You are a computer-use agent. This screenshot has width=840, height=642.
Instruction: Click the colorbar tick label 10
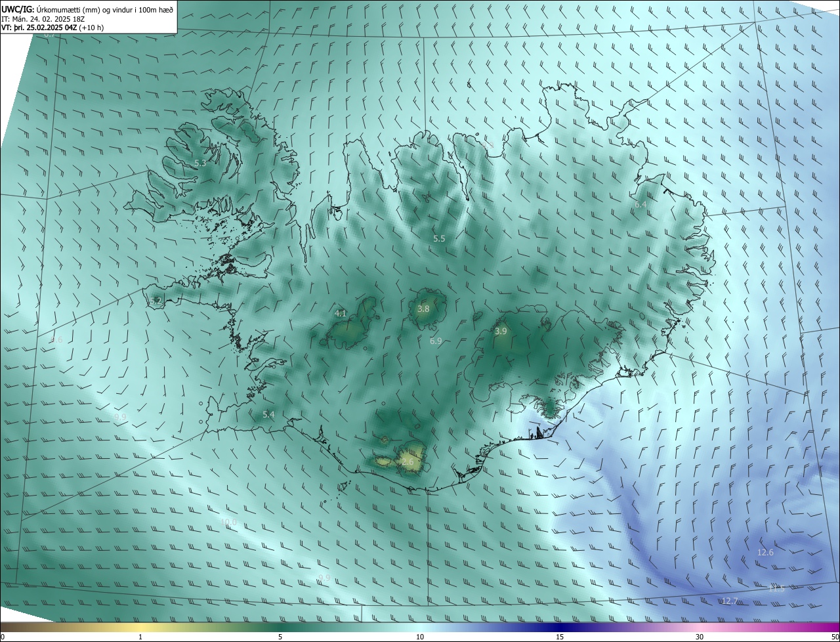coord(420,637)
